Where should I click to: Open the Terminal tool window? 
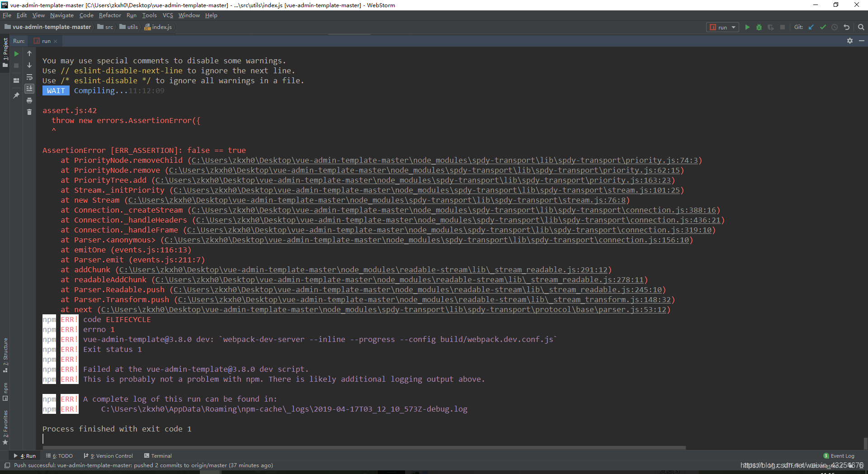(158, 456)
